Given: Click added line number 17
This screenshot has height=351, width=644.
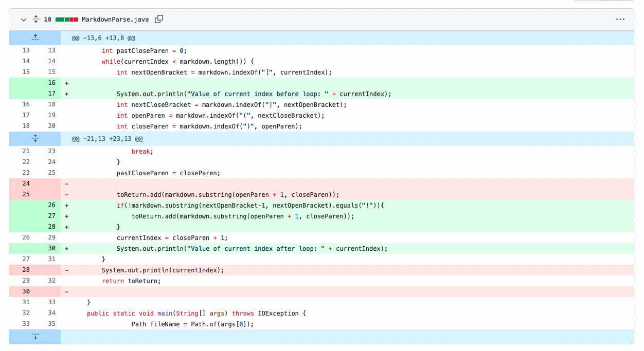Looking at the screenshot, I should [51, 94].
